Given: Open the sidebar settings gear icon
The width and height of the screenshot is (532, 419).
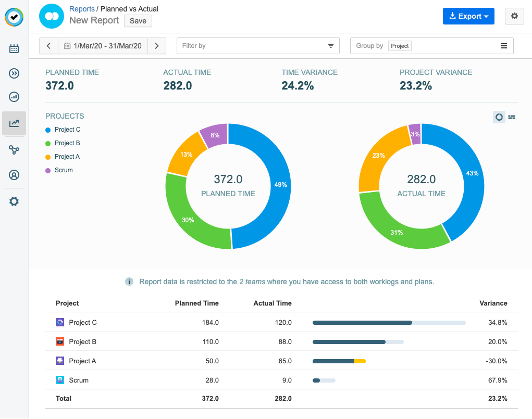Looking at the screenshot, I should coord(14,201).
